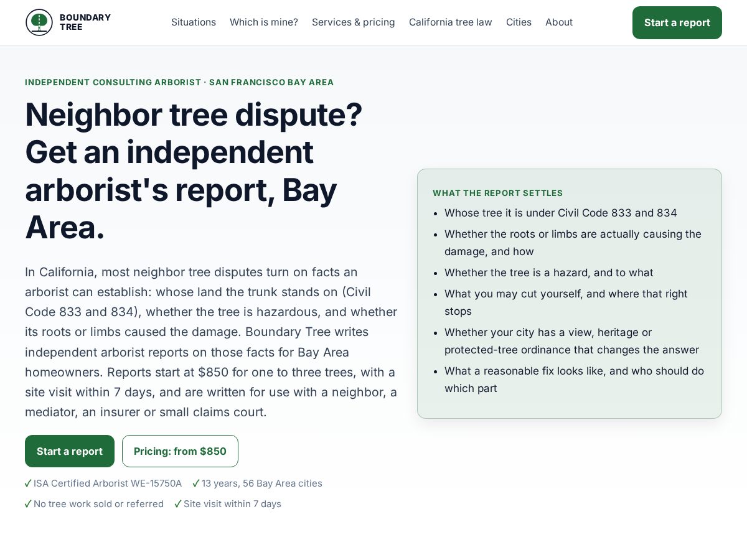Click checkmark beside 13 years, 56 cities
Image resolution: width=747 pixels, height=560 pixels.
pos(196,483)
